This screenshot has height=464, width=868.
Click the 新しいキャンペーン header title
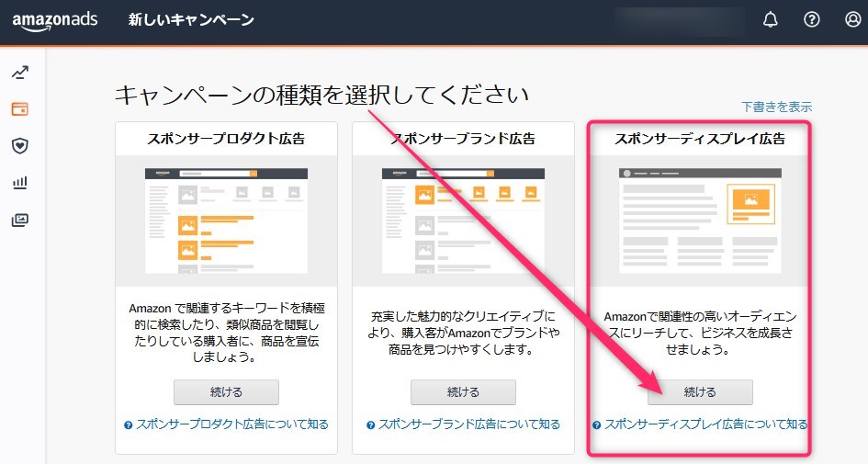pyautogui.click(x=191, y=20)
